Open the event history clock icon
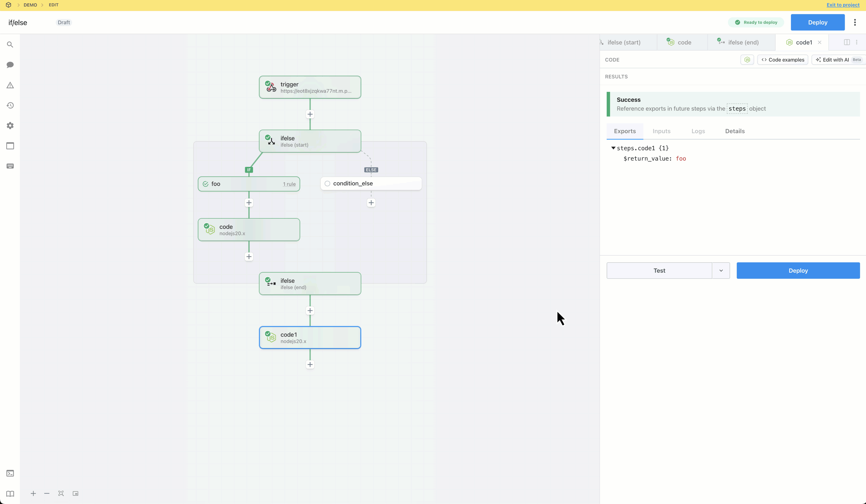Image resolution: width=866 pixels, height=504 pixels. [x=10, y=106]
